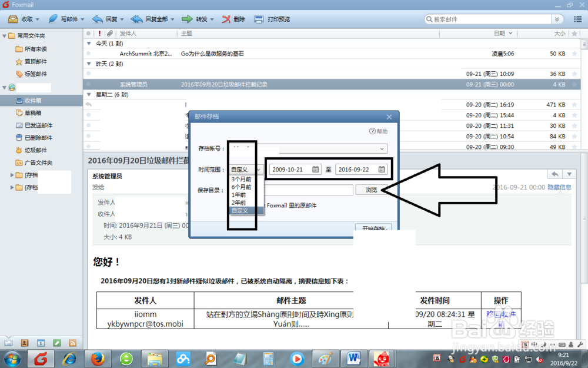
Task: Click 隐藏信息 link in preview header
Action: [x=559, y=187]
